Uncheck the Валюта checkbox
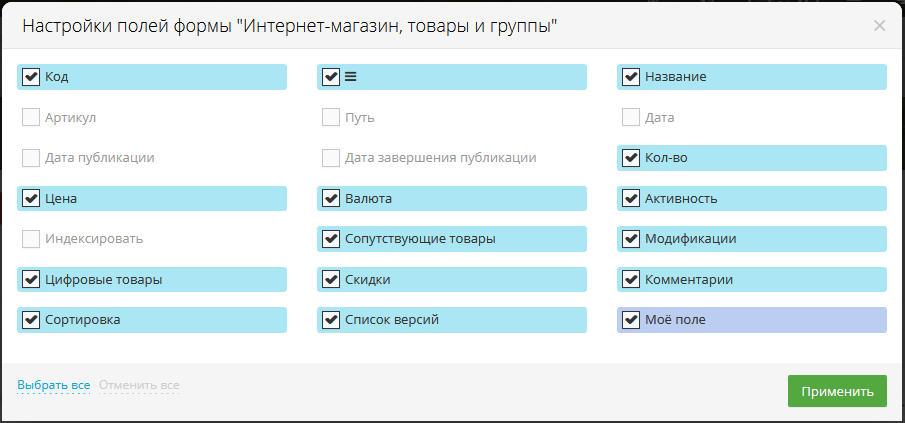Image resolution: width=905 pixels, height=423 pixels. (x=331, y=199)
